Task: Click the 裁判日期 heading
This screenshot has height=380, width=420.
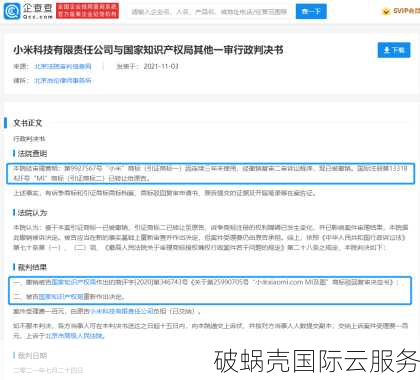Action: pos(32,356)
